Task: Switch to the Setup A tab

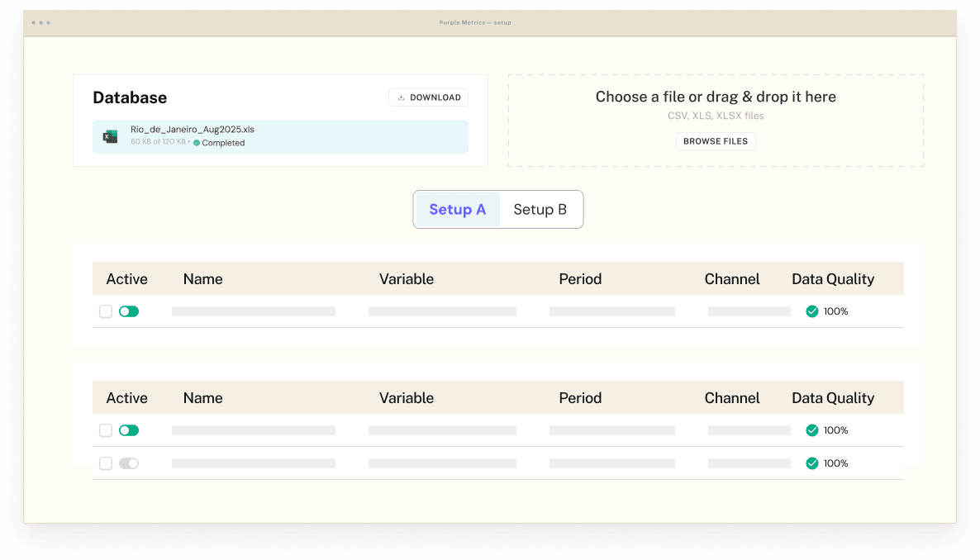Action: point(458,209)
